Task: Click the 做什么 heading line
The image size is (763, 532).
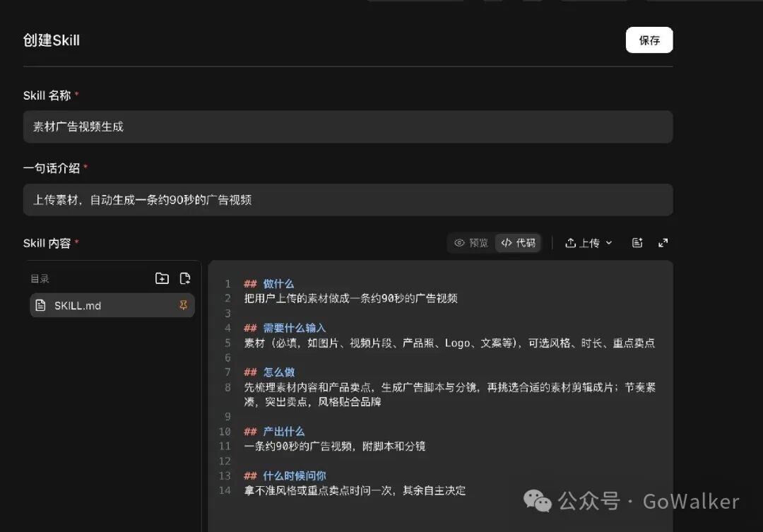Action: click(268, 284)
